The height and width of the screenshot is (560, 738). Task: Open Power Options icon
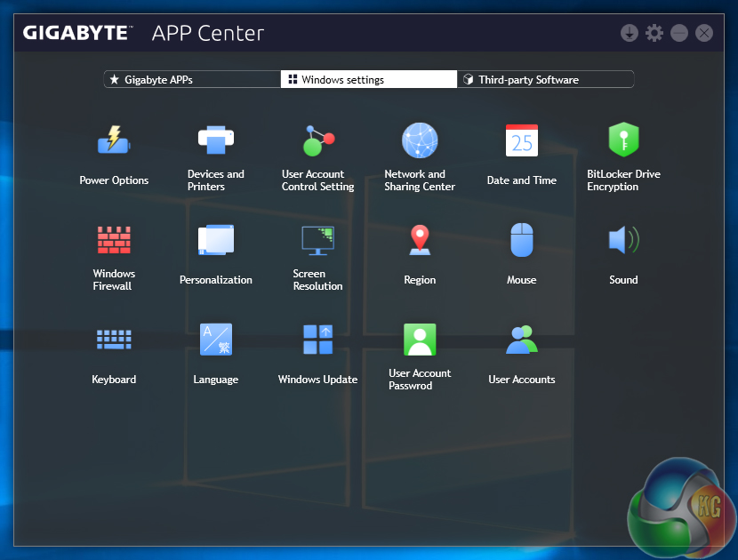point(114,141)
